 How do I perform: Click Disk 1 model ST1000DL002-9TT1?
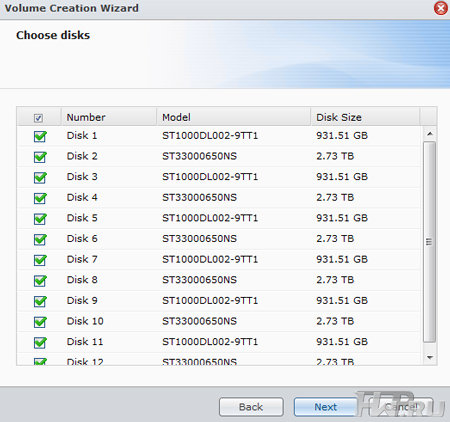coord(210,136)
